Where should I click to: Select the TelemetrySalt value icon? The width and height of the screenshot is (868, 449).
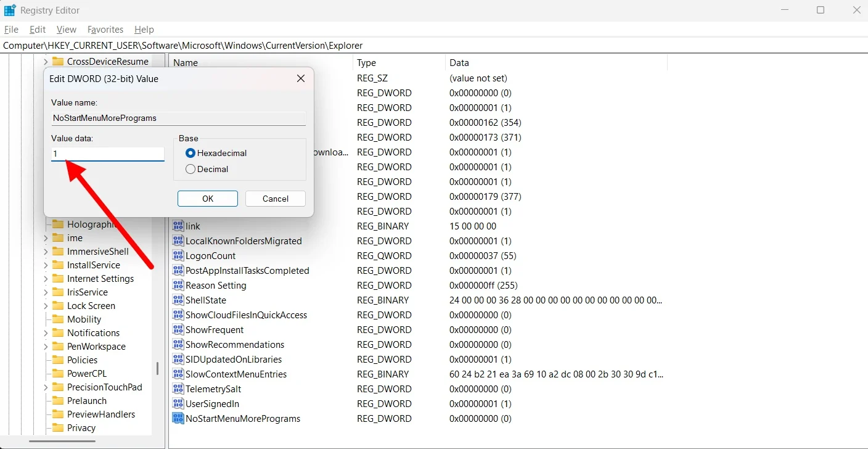(178, 389)
